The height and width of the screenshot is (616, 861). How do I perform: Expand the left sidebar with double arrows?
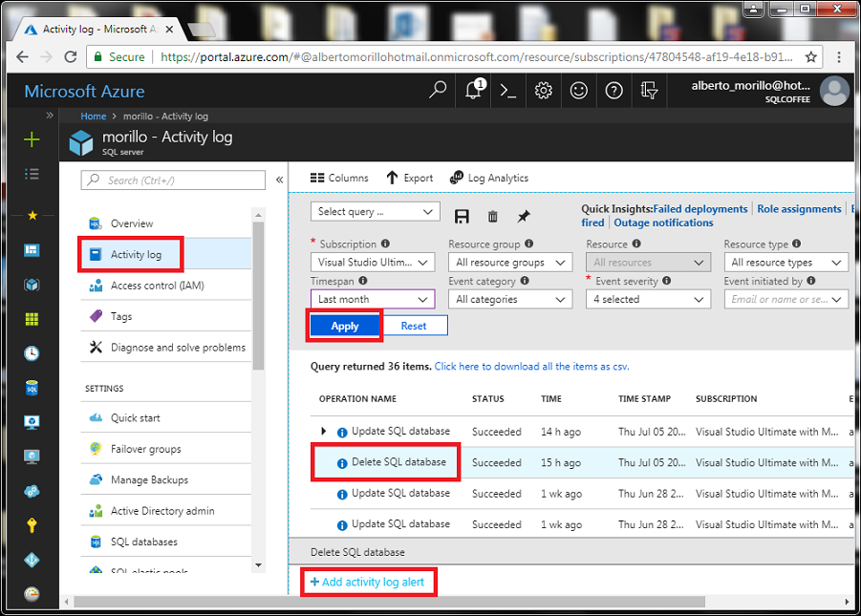pos(50,116)
